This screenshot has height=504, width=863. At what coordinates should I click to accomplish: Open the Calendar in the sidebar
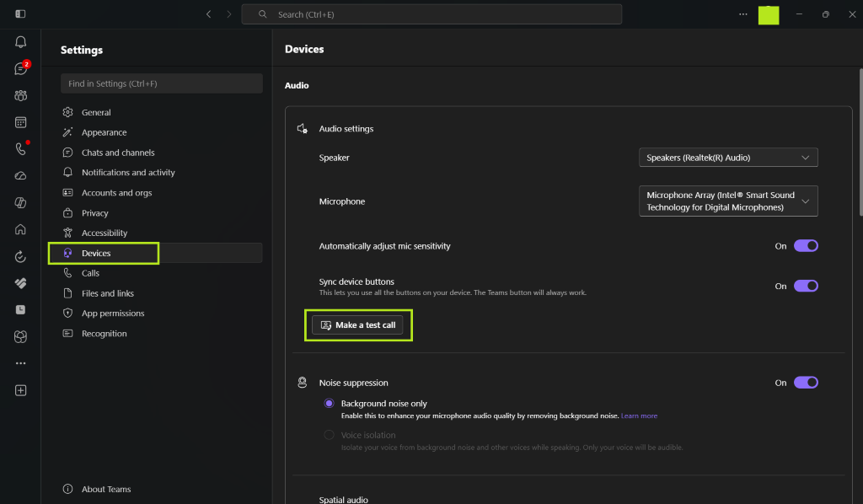(x=20, y=122)
